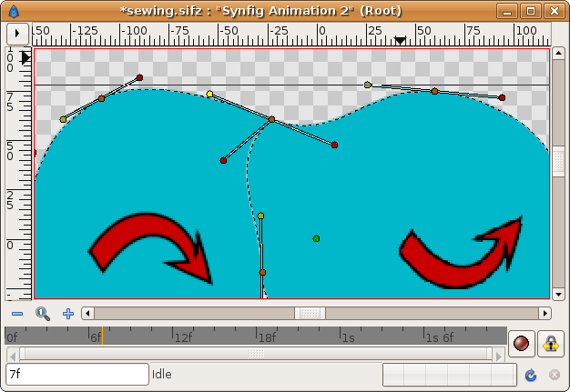Click the 1s mark on the timeline

(348, 338)
